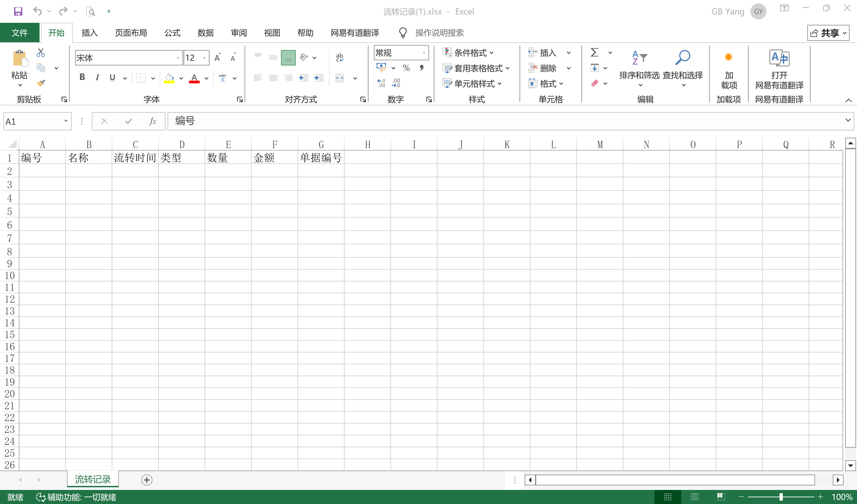Expand the number format (常规) dropdown
Viewport: 857px width, 504px height.
click(424, 53)
